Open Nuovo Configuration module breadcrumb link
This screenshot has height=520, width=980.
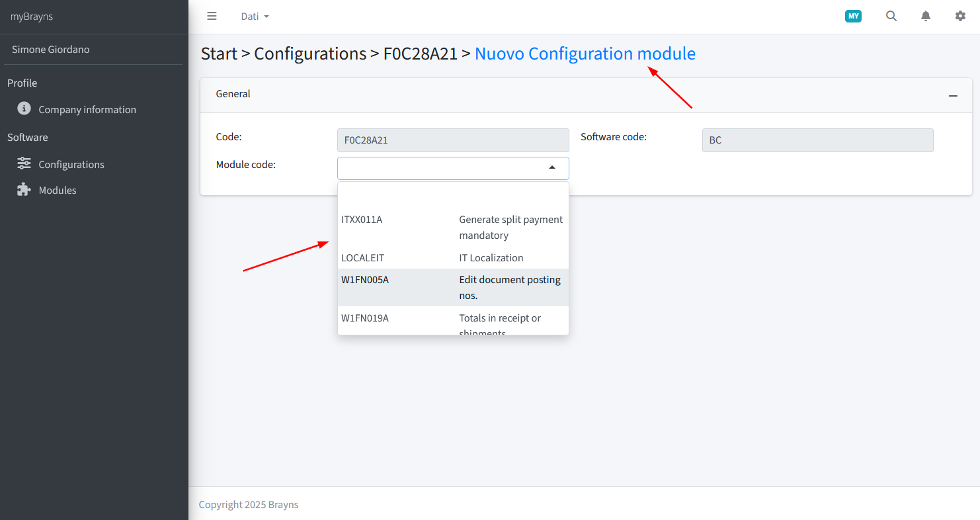coord(585,54)
